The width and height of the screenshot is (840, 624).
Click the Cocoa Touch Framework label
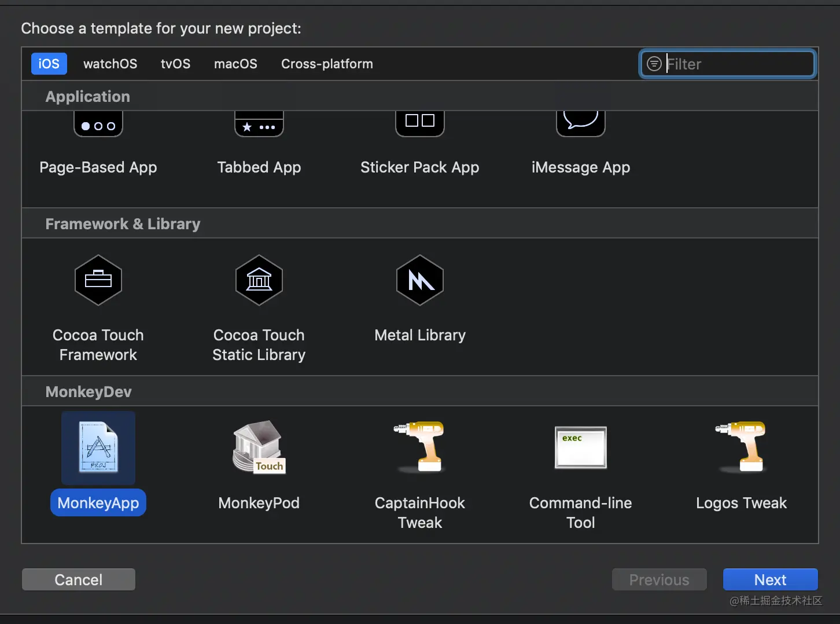98,345
